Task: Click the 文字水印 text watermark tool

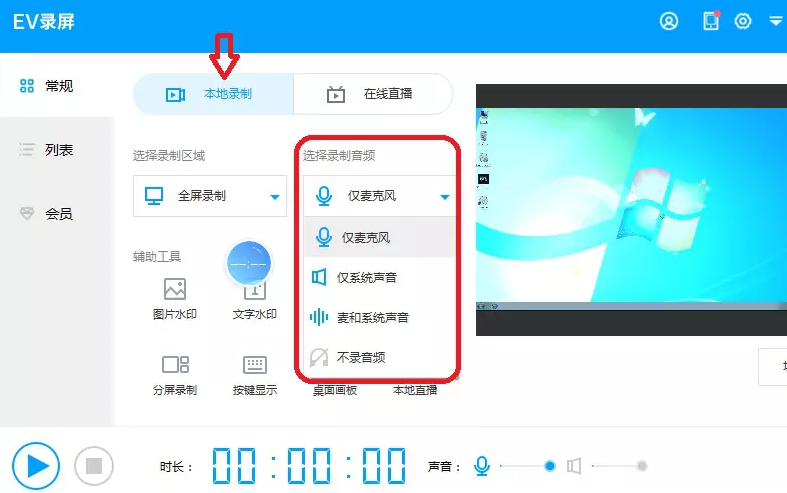Action: coord(254,299)
